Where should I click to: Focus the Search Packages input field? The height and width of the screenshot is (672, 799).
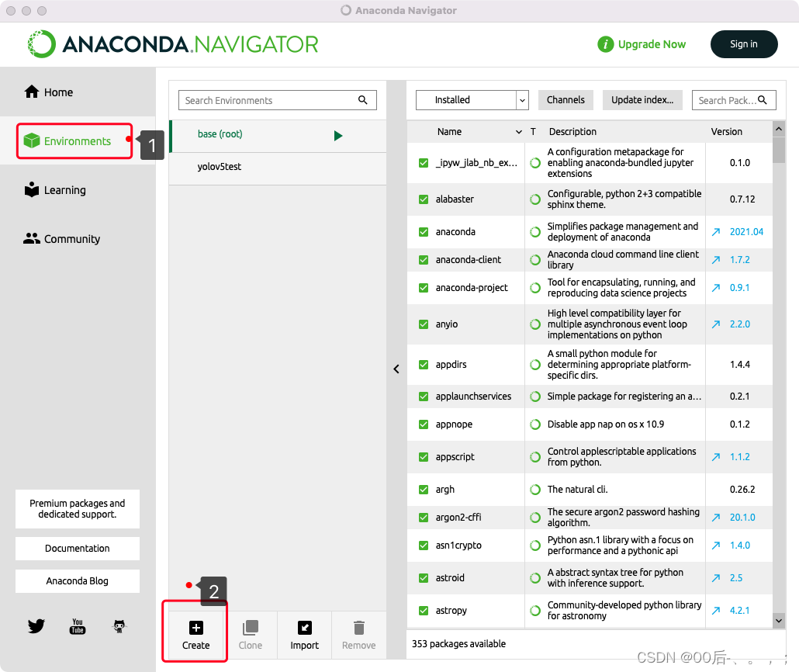click(x=734, y=100)
